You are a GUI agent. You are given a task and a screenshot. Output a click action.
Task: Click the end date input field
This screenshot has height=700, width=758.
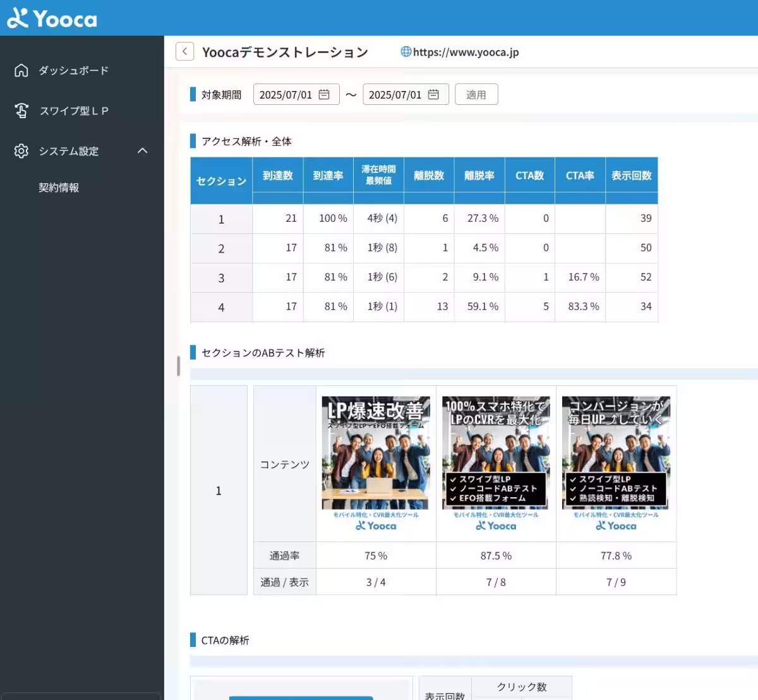[x=395, y=95]
